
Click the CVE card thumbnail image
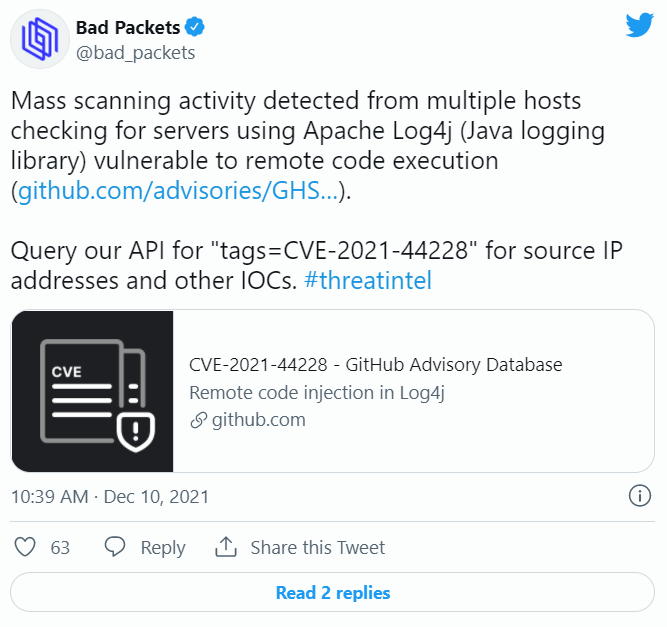pos(93,391)
